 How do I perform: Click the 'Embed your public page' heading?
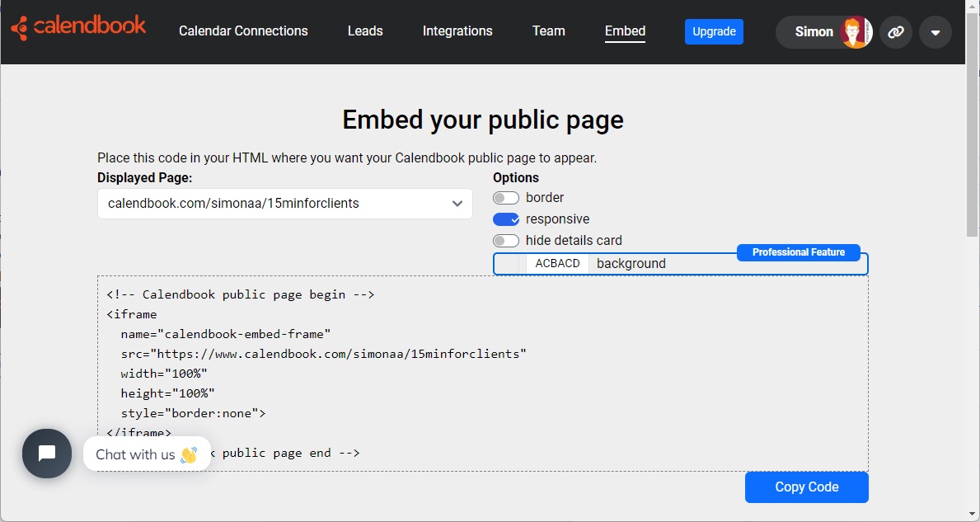(482, 120)
